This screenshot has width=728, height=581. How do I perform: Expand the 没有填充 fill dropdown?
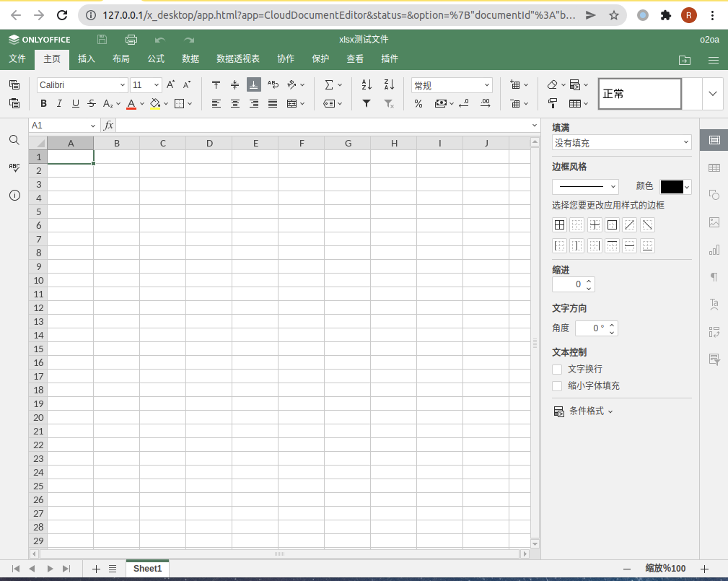pos(621,143)
